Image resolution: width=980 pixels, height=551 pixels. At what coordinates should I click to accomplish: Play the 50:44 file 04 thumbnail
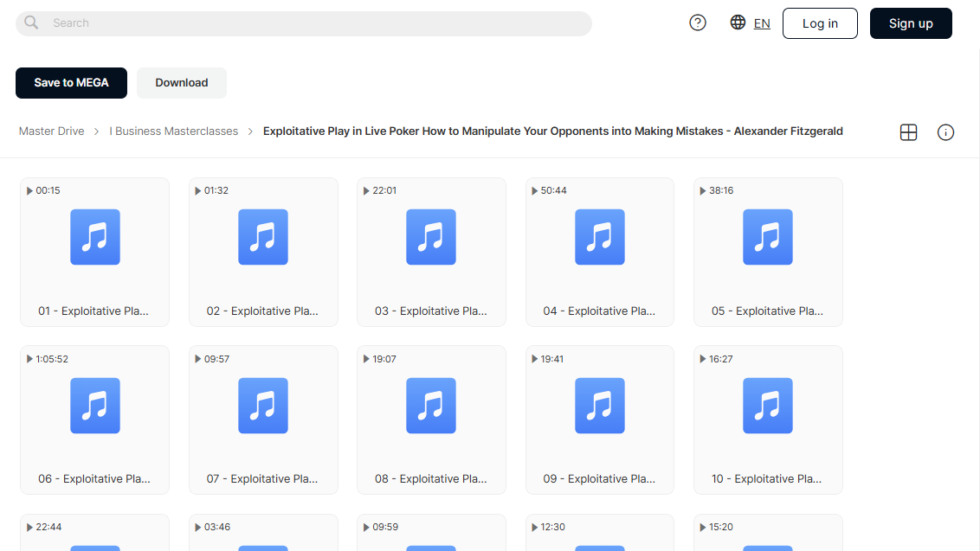600,253
